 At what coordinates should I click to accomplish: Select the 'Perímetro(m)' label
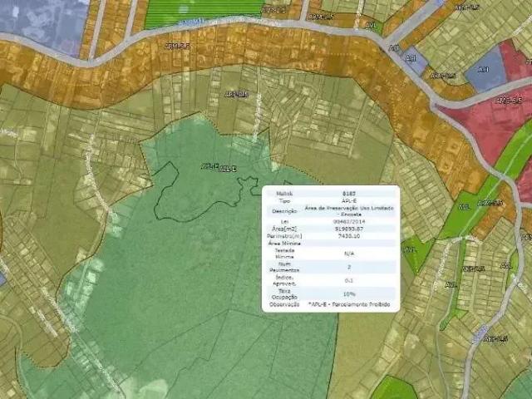point(284,236)
